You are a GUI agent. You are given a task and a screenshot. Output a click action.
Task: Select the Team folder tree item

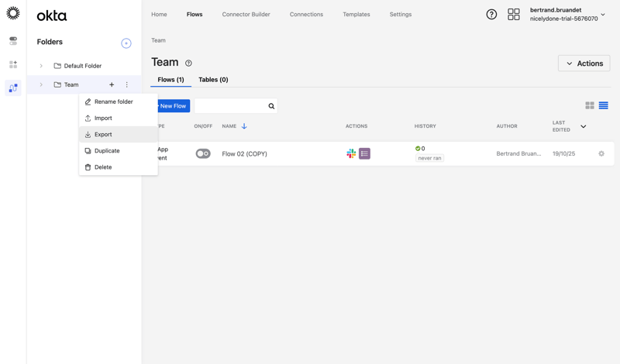[x=84, y=84]
